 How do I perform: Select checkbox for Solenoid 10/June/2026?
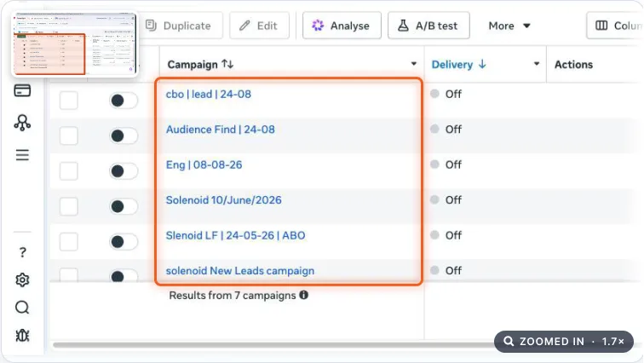69,206
